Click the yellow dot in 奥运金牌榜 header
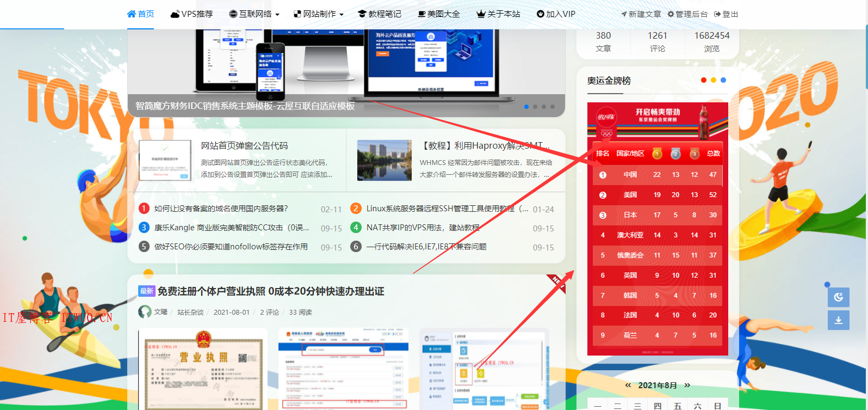The width and height of the screenshot is (868, 410). pyautogui.click(x=714, y=80)
